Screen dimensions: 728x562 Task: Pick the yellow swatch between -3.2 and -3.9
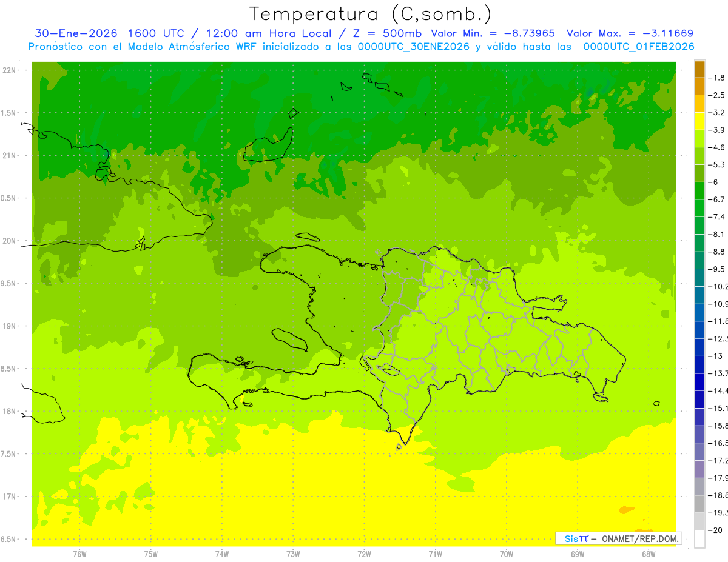click(699, 121)
